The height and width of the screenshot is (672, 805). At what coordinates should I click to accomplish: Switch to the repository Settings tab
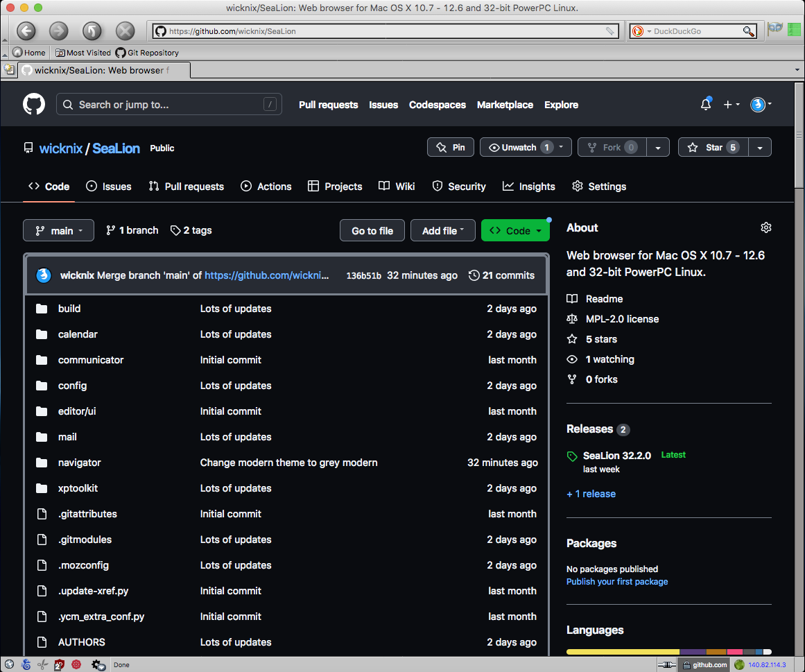point(599,187)
